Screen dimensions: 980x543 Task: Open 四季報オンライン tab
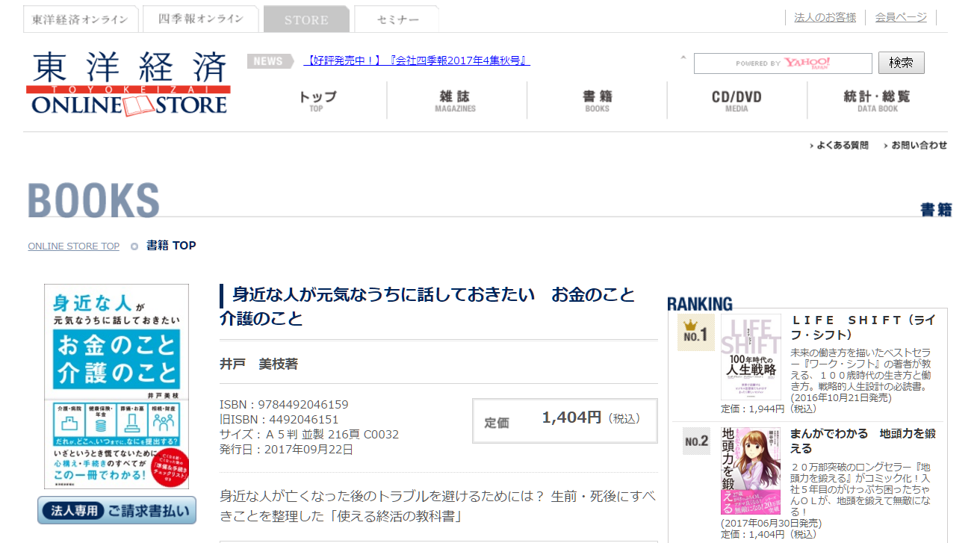coord(201,19)
